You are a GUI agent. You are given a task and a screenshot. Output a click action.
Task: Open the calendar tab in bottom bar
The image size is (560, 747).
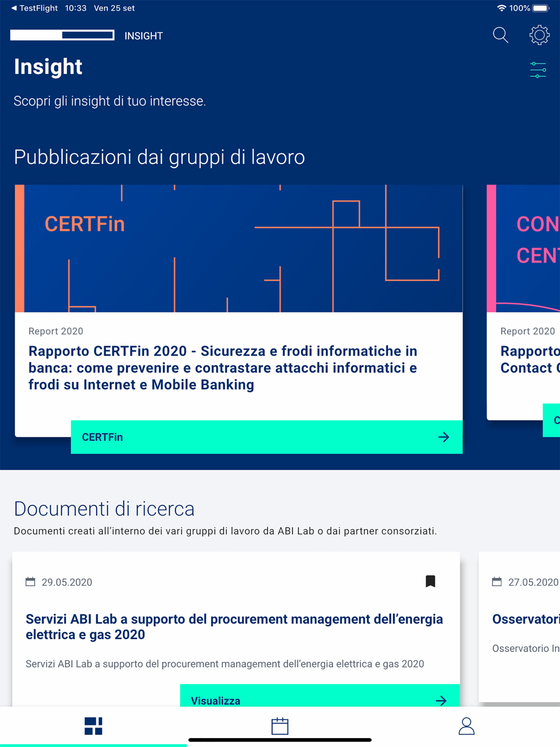click(x=280, y=726)
